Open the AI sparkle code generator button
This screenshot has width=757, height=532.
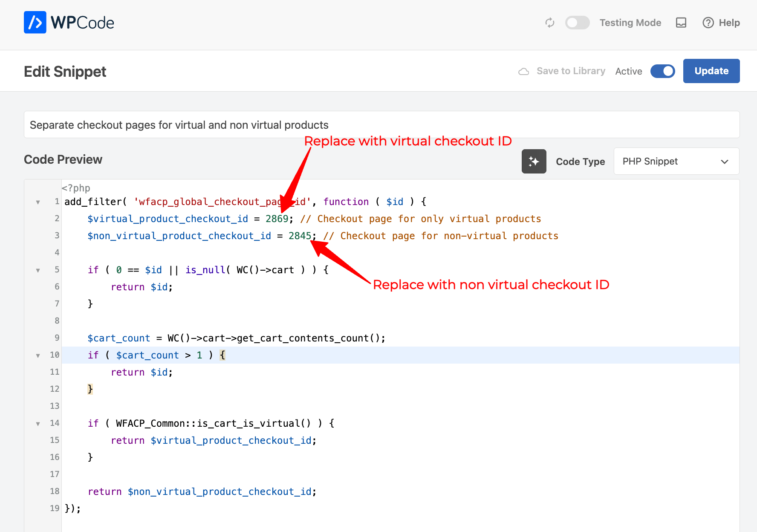(534, 162)
